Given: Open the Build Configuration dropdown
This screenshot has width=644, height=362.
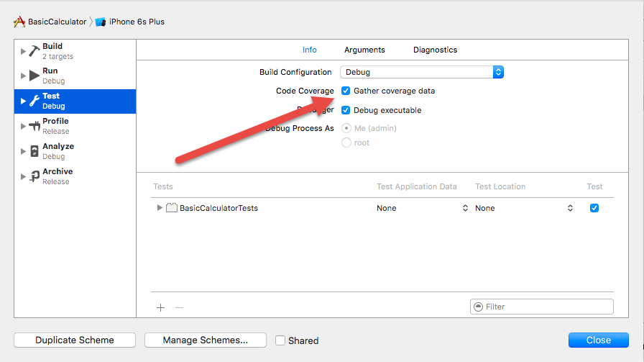Looking at the screenshot, I should (x=422, y=72).
